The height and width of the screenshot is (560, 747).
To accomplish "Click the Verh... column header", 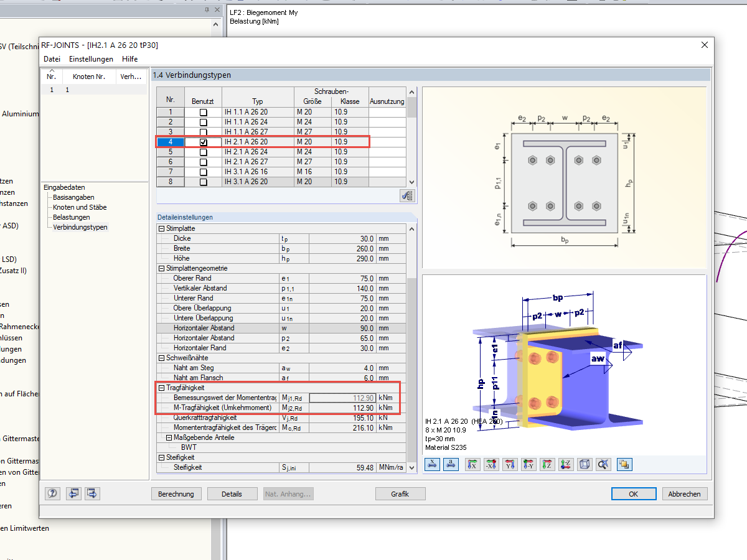I will coord(131,77).
